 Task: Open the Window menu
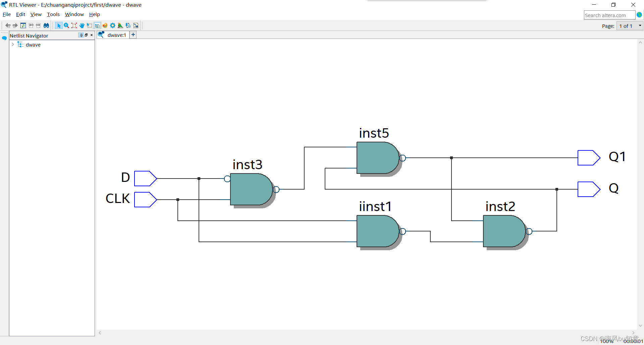point(74,14)
